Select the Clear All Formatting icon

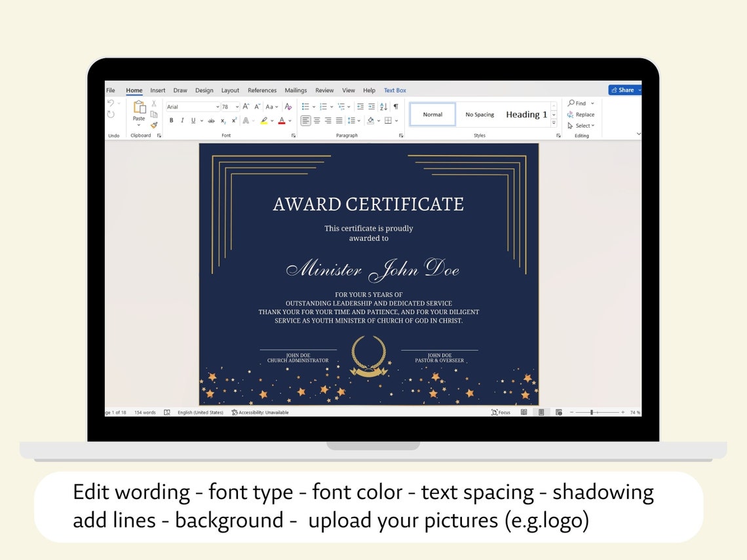tap(287, 106)
